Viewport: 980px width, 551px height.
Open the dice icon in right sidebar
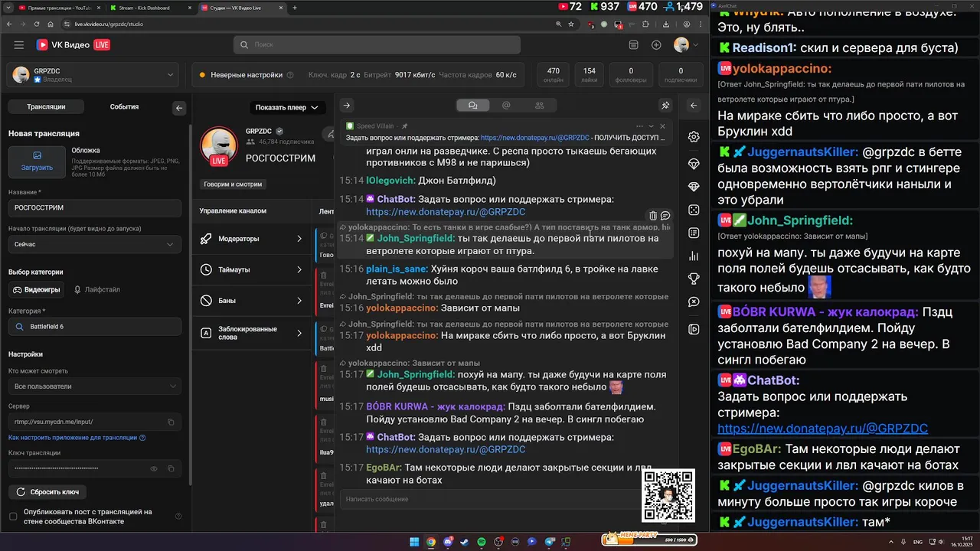694,210
